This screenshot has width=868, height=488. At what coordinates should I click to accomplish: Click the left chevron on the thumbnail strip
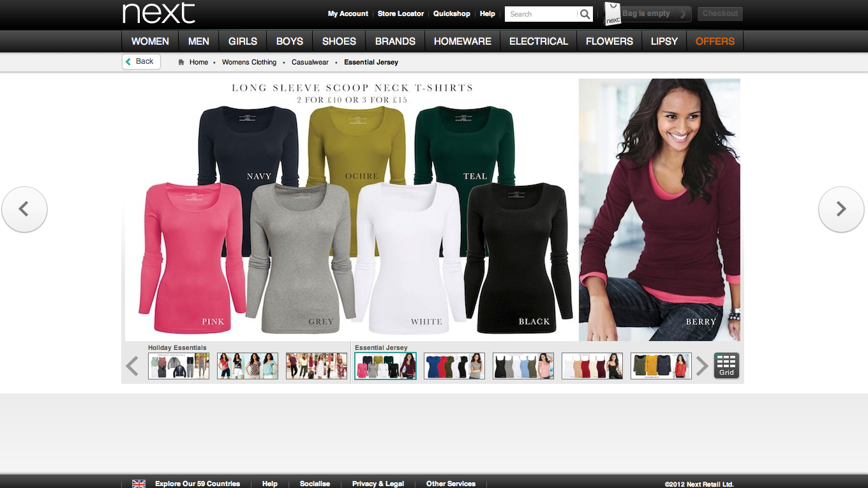pyautogui.click(x=132, y=366)
